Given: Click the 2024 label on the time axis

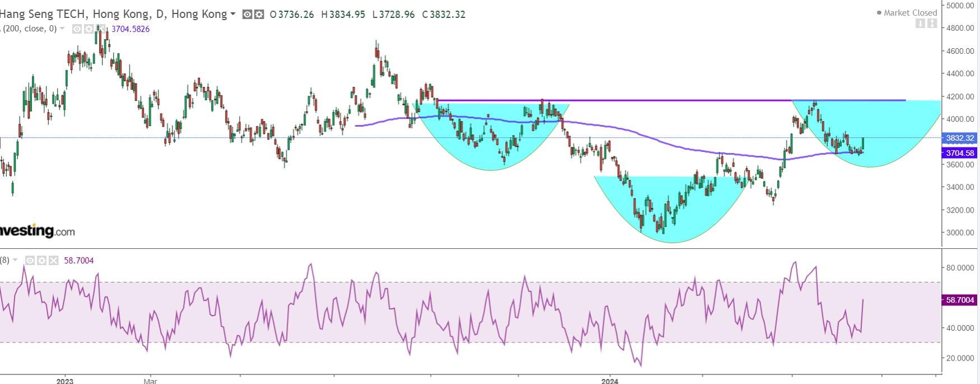Looking at the screenshot, I should point(610,381).
